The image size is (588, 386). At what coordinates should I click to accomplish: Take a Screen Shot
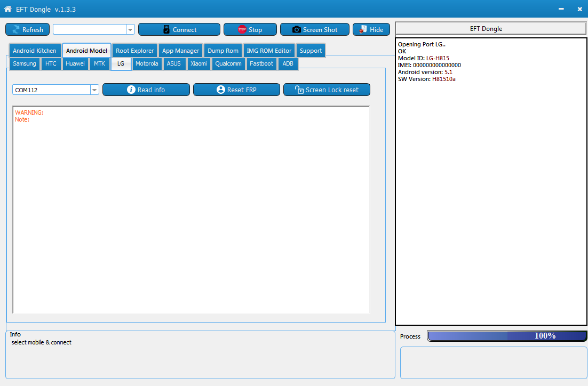point(315,30)
